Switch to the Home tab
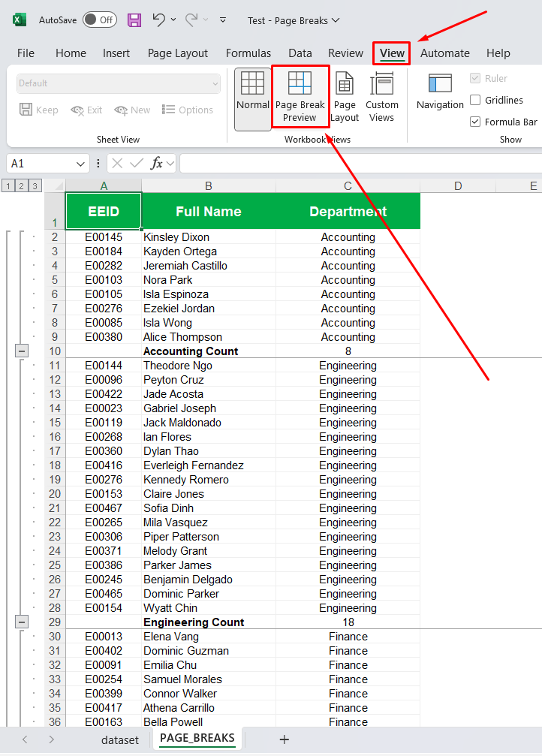 (71, 53)
